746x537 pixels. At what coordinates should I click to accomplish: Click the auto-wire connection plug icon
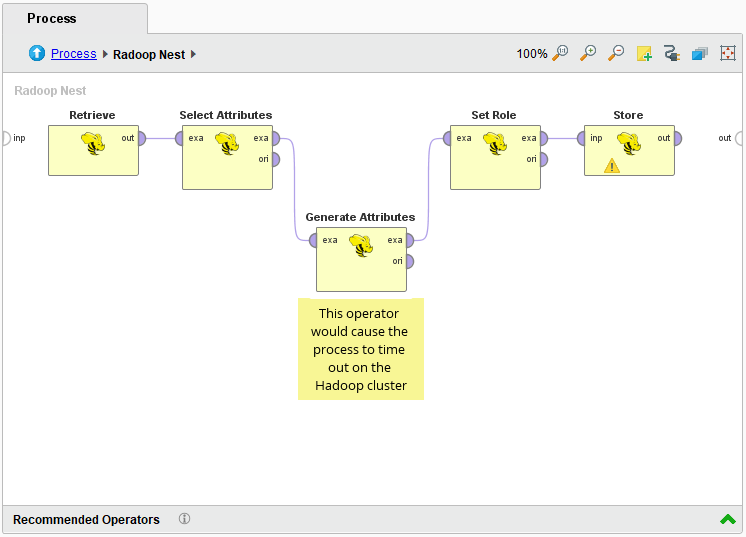coord(672,53)
